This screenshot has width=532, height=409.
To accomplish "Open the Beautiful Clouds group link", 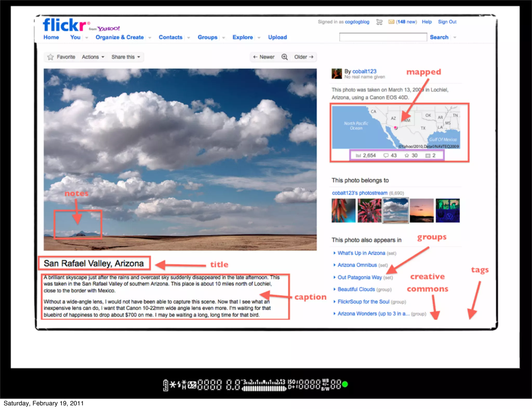I will [x=356, y=289].
